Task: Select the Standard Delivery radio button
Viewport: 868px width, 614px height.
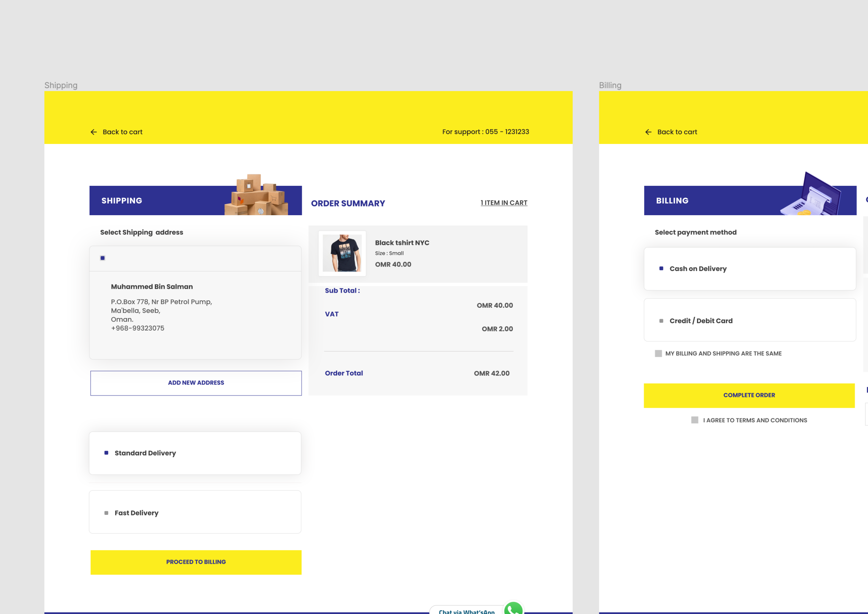Action: 106,452
